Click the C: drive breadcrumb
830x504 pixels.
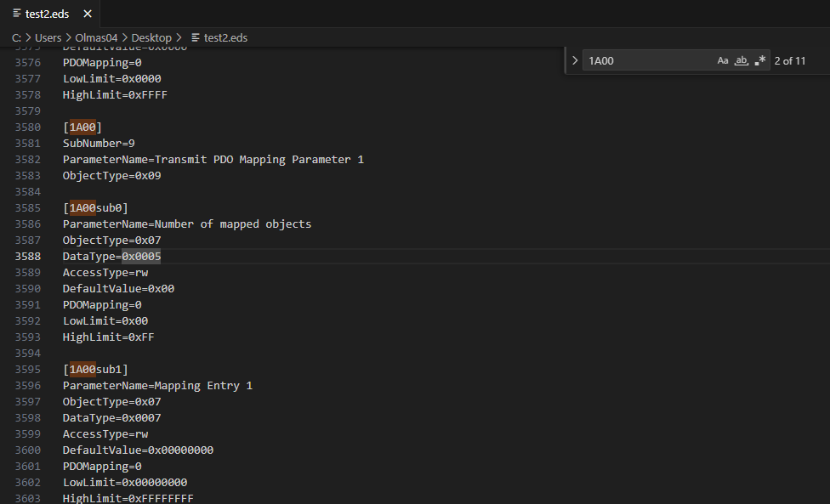pos(17,37)
